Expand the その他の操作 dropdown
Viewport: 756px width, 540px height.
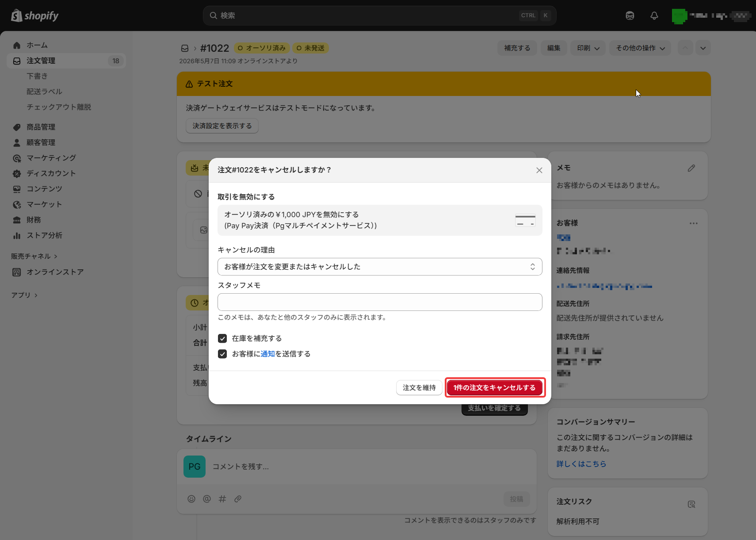pos(640,48)
